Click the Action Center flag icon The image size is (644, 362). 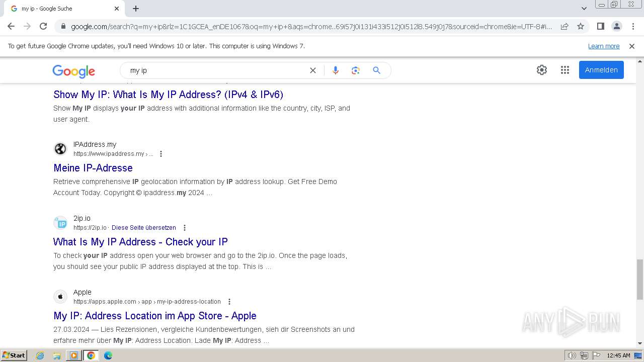[x=596, y=355]
